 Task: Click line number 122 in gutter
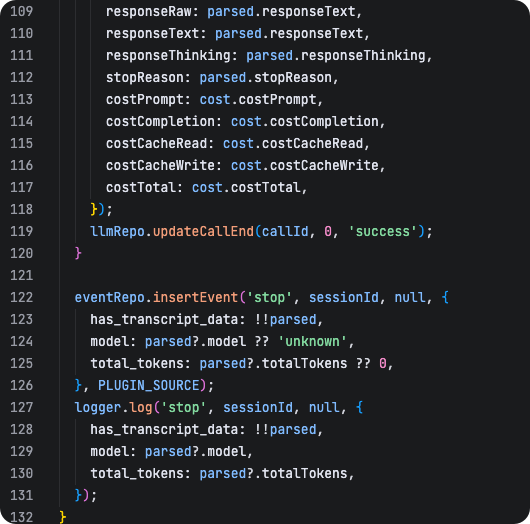tap(22, 297)
